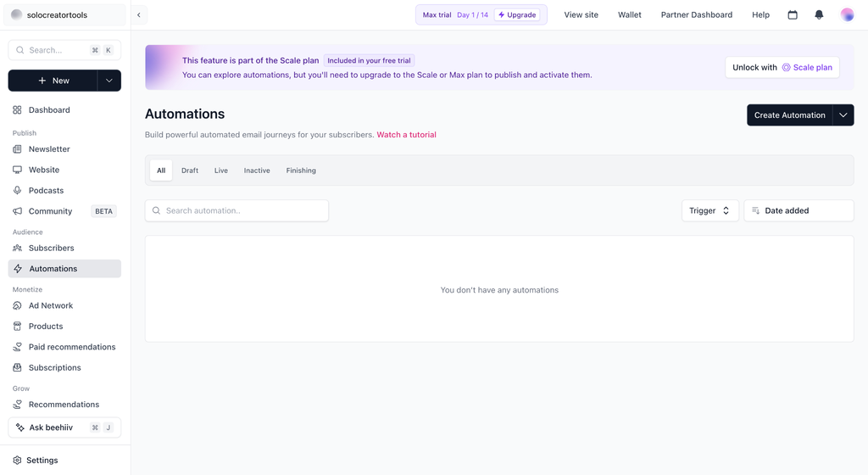Open the solocreatortools workspace switcher
Screen dimensions: 868x475
click(x=64, y=15)
